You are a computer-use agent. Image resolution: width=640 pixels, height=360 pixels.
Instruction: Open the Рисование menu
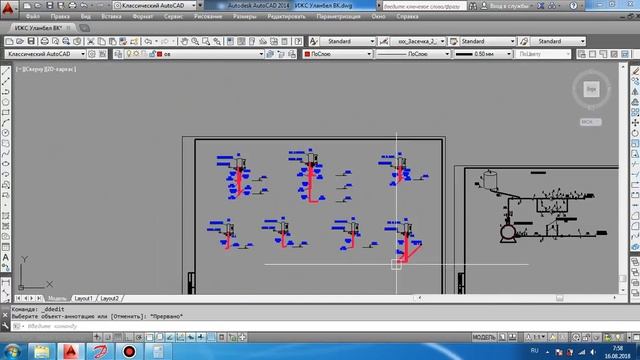point(208,17)
